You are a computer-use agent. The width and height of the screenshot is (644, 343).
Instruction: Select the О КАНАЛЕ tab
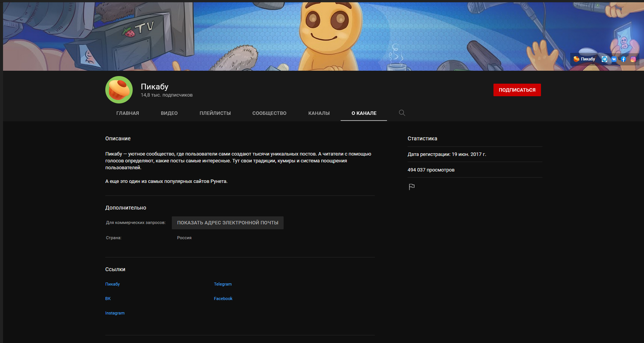[364, 113]
